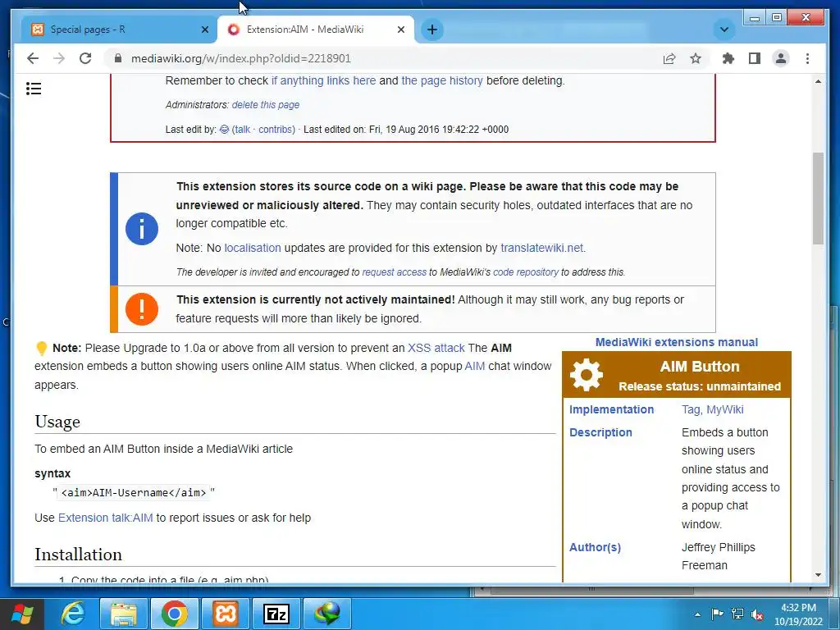Click the address bar URL
The height and width of the screenshot is (630, 840).
(241, 58)
